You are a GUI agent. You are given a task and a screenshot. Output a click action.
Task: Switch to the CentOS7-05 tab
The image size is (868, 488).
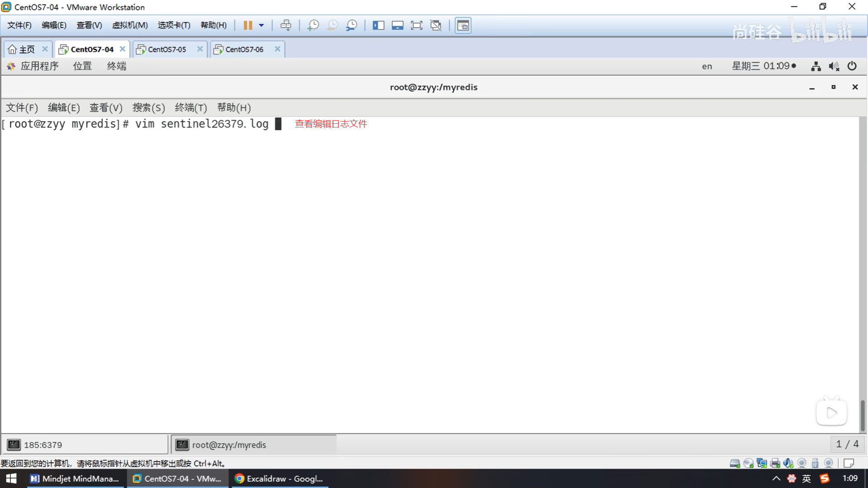[167, 49]
